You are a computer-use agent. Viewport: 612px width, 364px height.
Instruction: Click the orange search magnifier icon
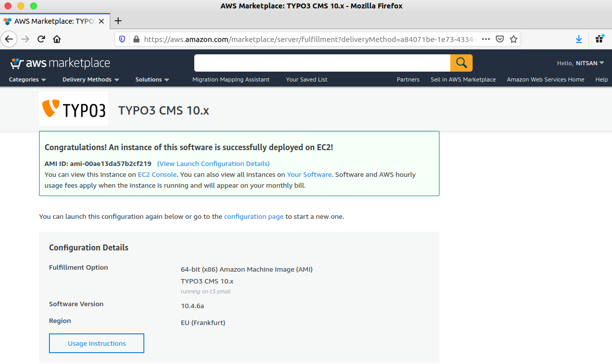(461, 63)
